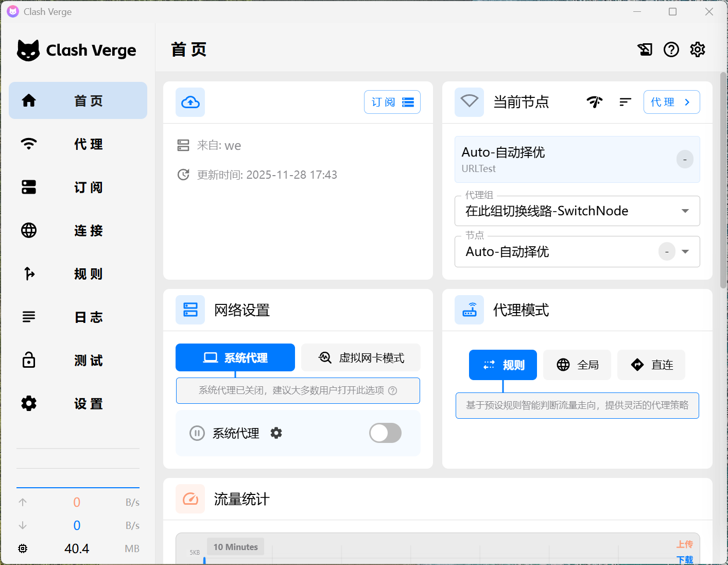
Task: Select 规则 proxy mode
Action: 503,365
